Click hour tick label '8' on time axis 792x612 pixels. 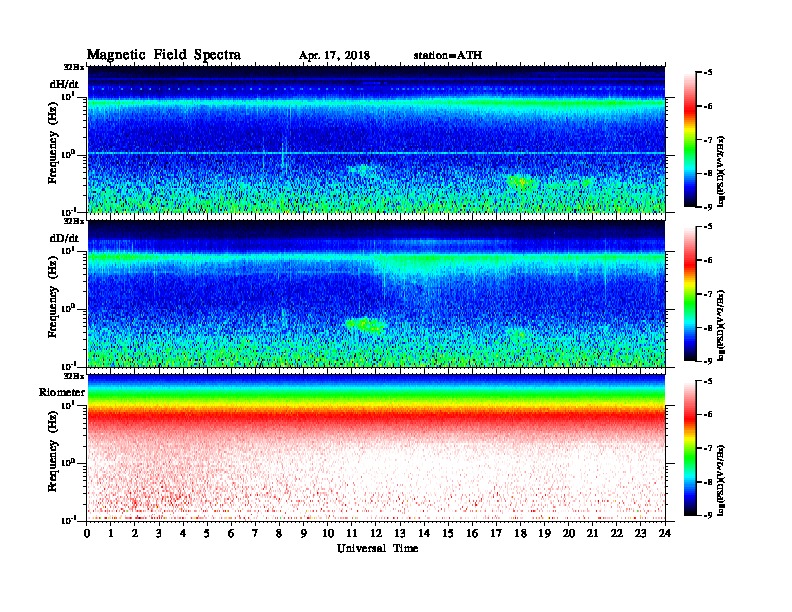pos(279,533)
